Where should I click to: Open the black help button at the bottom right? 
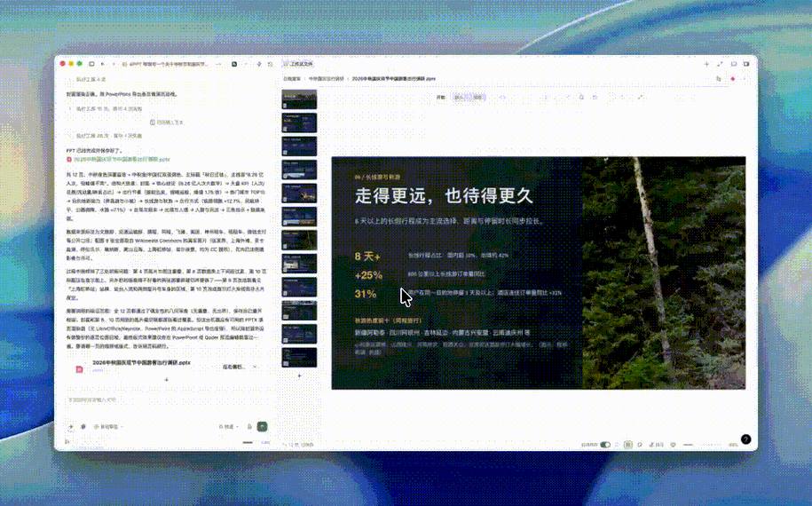tap(745, 439)
